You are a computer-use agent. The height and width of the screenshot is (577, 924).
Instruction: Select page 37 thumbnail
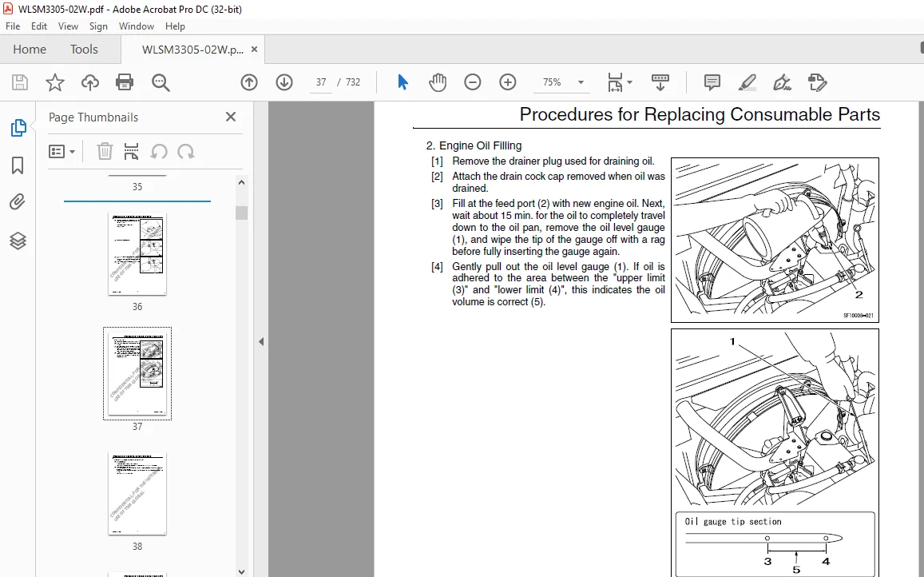137,373
